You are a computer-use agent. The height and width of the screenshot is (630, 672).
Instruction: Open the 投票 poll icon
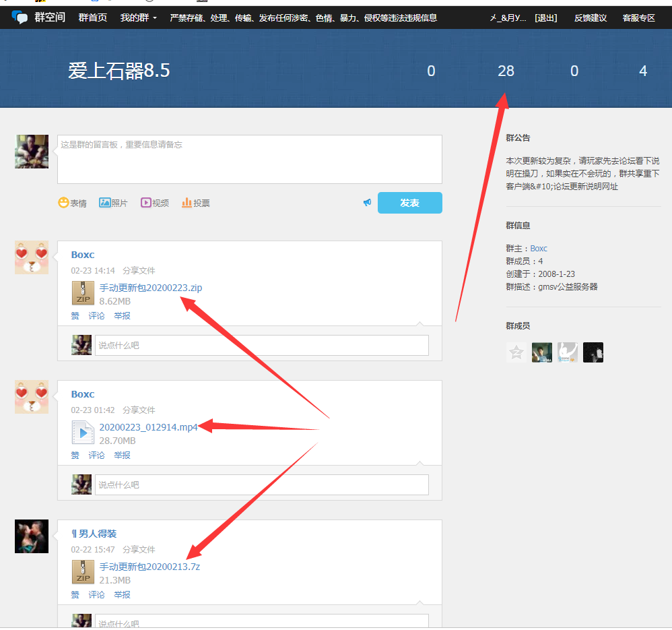click(x=187, y=203)
